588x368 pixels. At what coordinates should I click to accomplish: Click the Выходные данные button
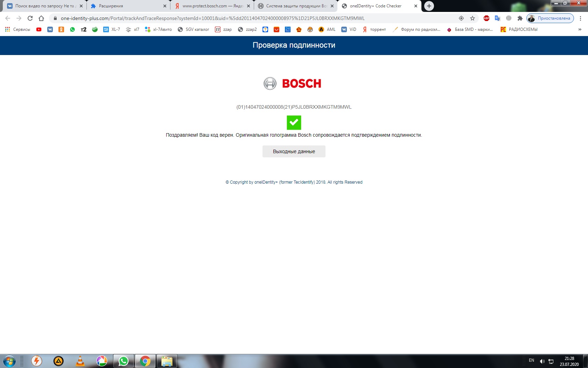pyautogui.click(x=294, y=151)
